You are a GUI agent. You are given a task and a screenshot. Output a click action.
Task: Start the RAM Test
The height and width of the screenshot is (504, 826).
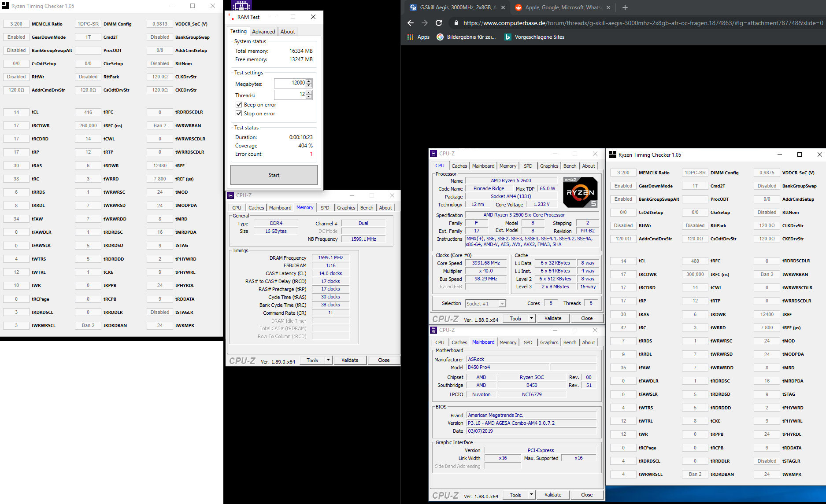coord(274,175)
